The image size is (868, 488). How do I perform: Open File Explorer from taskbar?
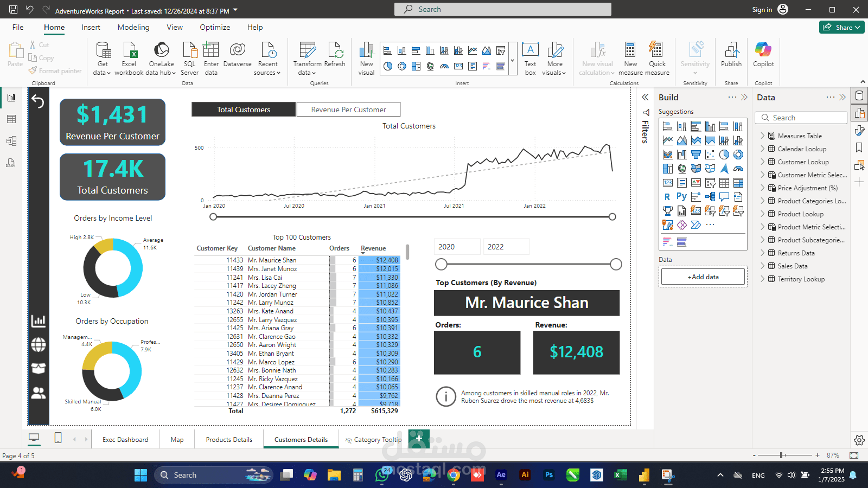coord(334,475)
